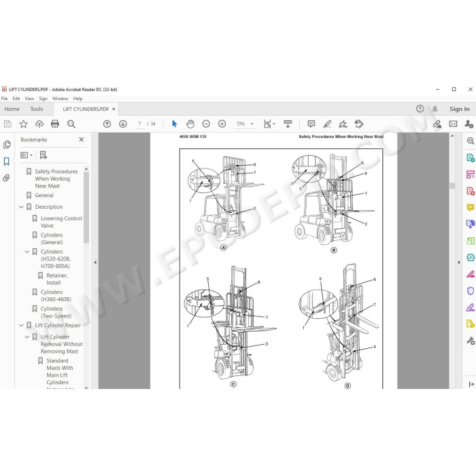This screenshot has width=476, height=476.
Task: Open the Attachments paperclip panel
Action: [x=6, y=177]
